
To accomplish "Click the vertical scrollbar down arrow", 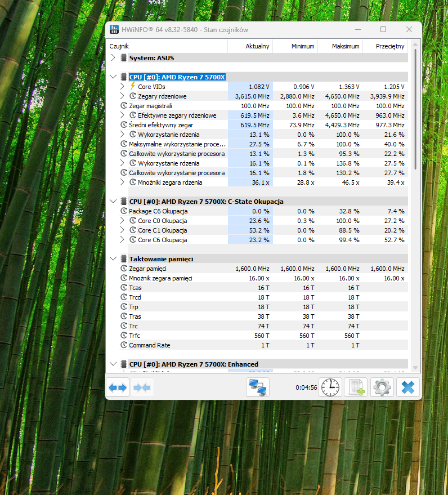I will (x=416, y=367).
